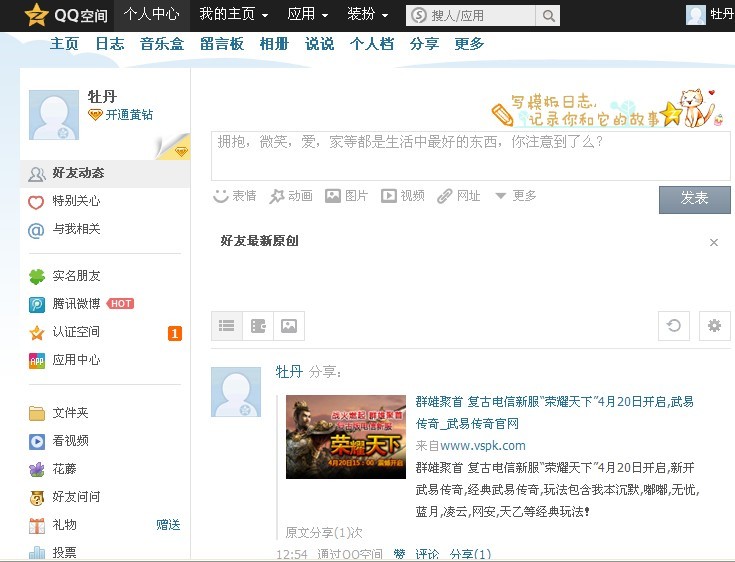The height and width of the screenshot is (562, 735).
Task: Insert an emoticon with 表情 smiley
Action: (x=220, y=196)
